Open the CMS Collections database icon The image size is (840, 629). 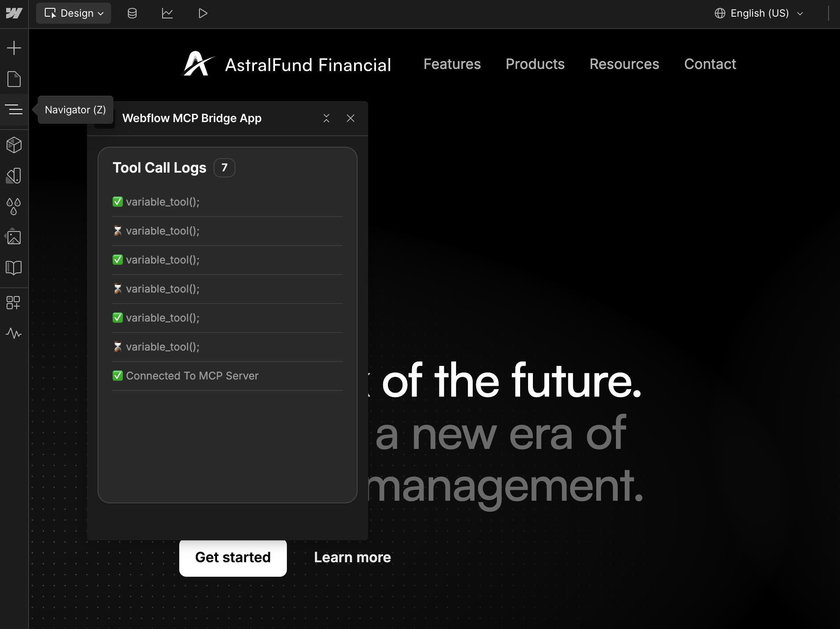[x=132, y=13]
